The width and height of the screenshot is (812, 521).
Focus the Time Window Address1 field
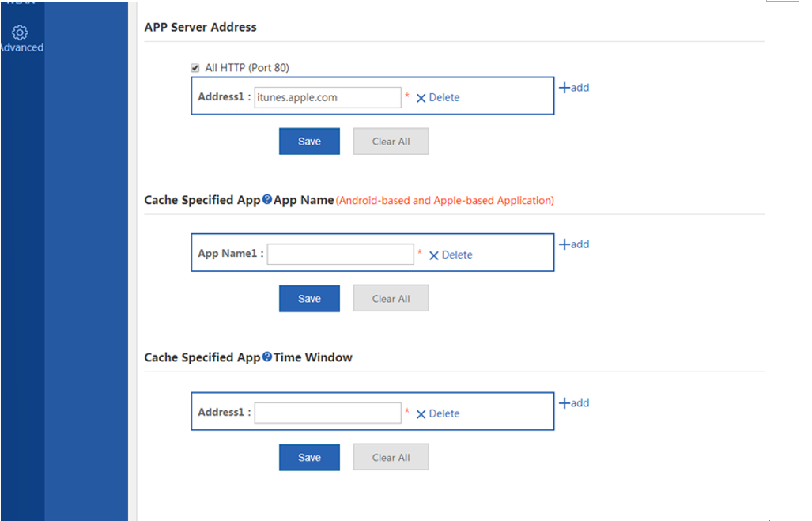coord(328,413)
